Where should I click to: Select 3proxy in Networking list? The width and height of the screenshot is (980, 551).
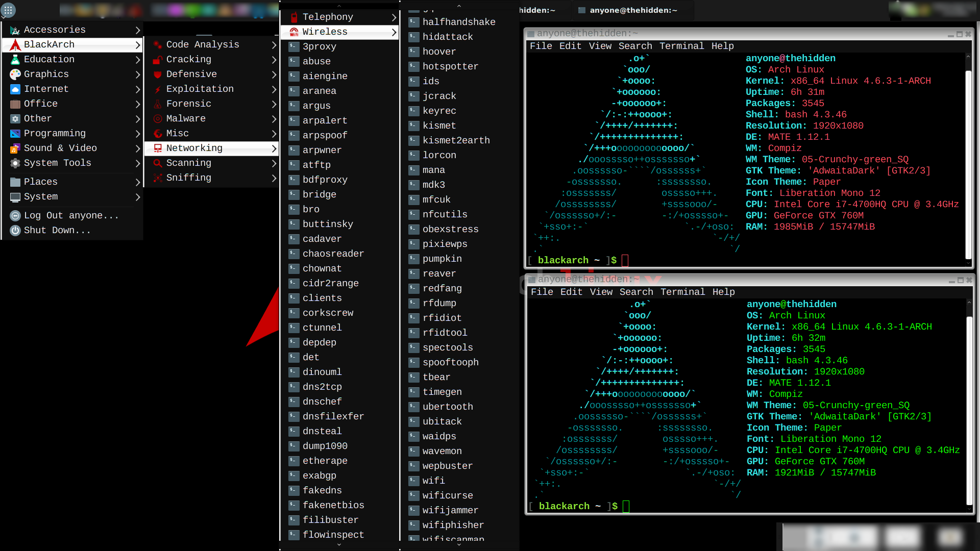click(319, 47)
